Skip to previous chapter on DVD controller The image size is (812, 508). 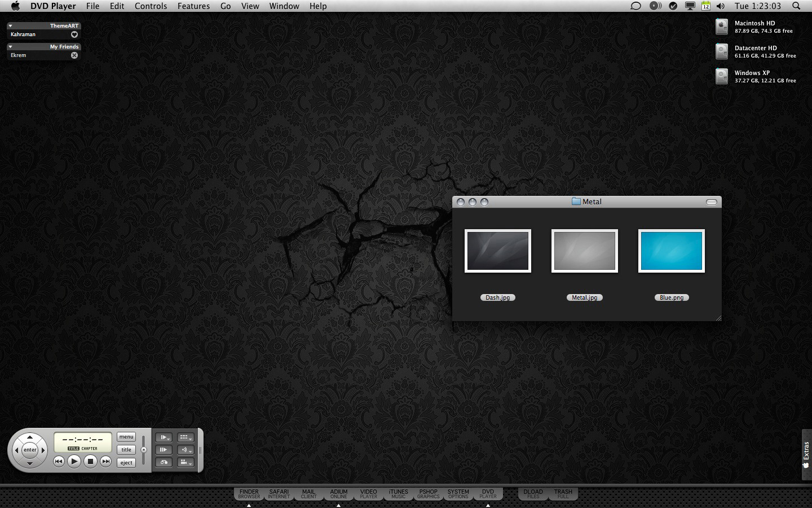click(x=59, y=461)
